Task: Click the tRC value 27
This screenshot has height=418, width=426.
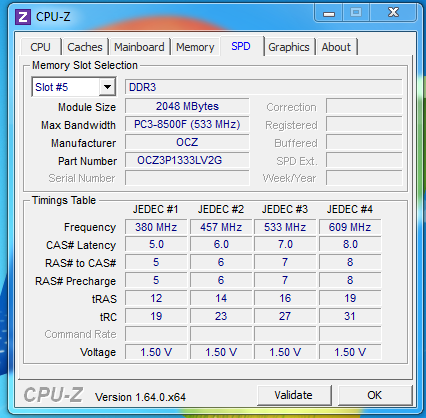Action: click(285, 316)
